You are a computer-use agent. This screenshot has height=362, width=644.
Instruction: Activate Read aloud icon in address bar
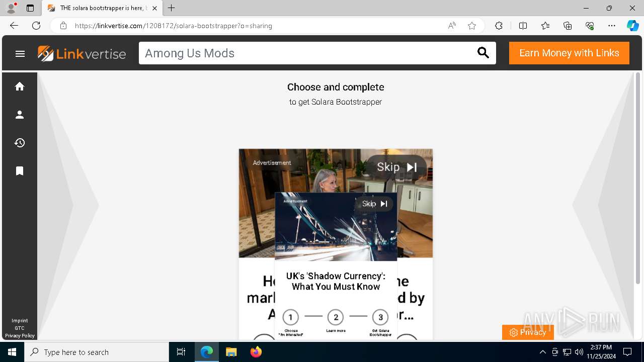click(452, 26)
